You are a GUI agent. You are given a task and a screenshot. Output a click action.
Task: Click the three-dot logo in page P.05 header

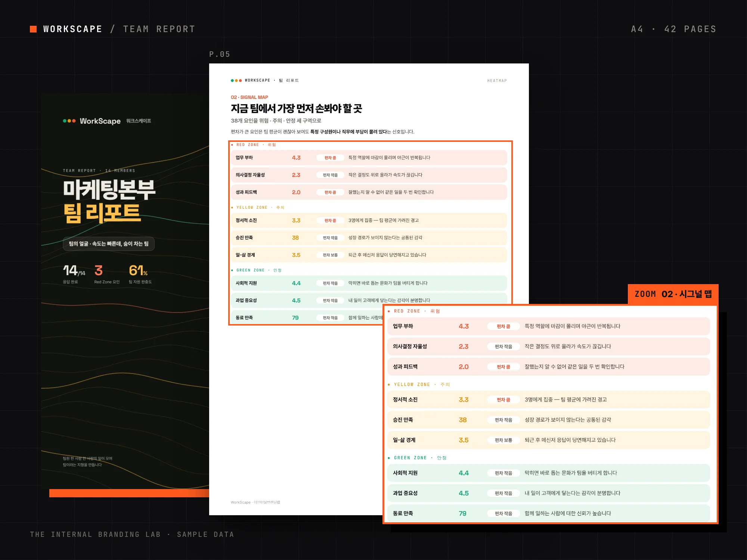tap(236, 80)
